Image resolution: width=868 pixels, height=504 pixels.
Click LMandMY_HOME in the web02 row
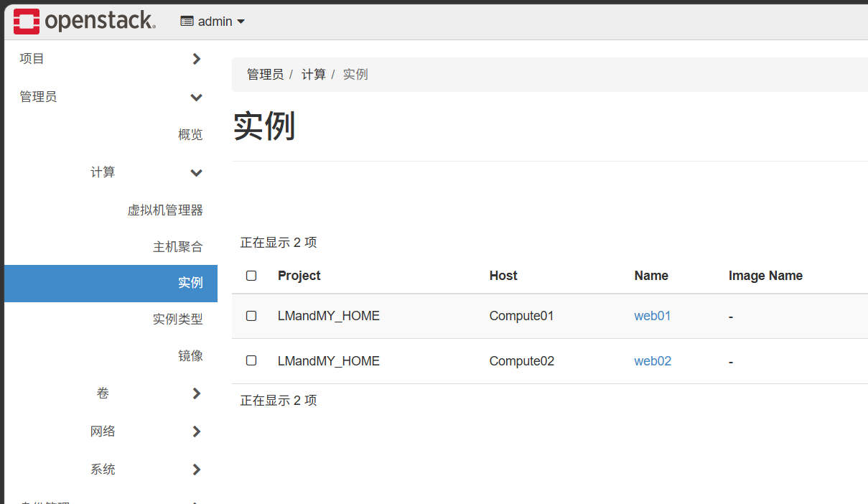[329, 361]
